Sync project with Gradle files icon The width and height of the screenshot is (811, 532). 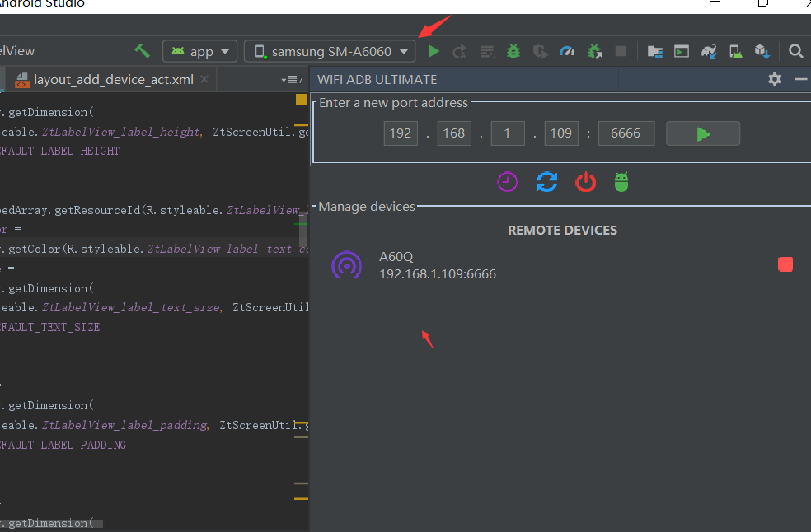pos(709,51)
